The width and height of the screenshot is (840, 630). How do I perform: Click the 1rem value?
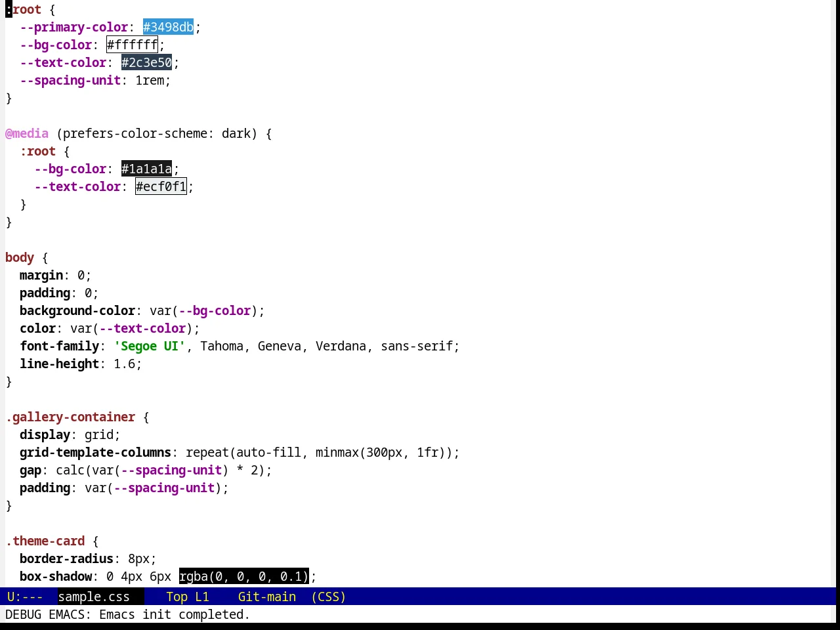tap(150, 80)
